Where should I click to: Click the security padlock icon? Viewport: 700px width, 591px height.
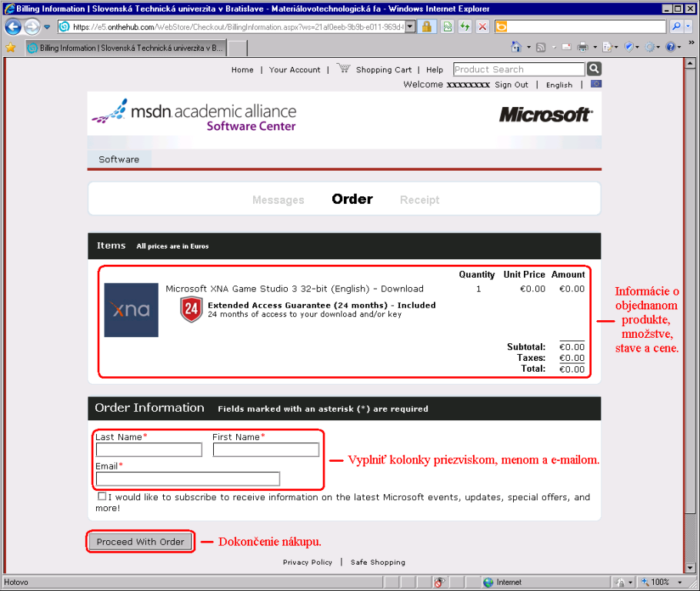click(x=427, y=27)
